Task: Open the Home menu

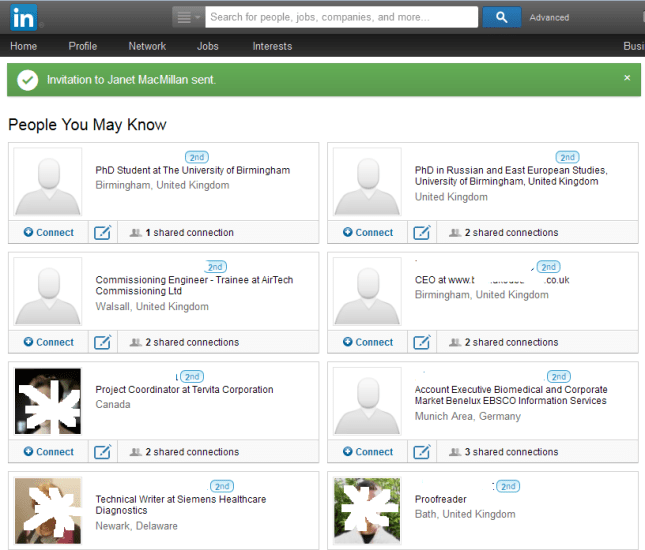Action: (23, 46)
